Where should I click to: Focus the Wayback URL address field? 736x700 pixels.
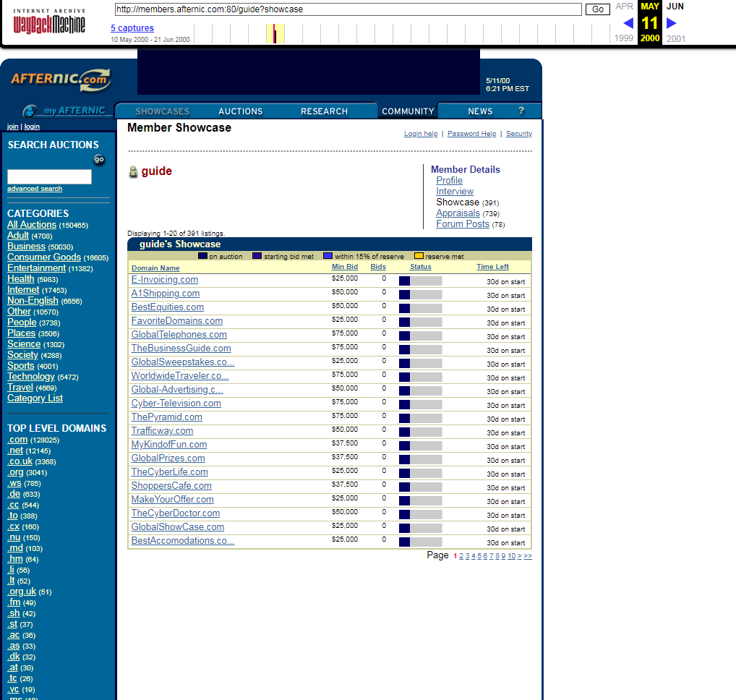click(x=348, y=9)
